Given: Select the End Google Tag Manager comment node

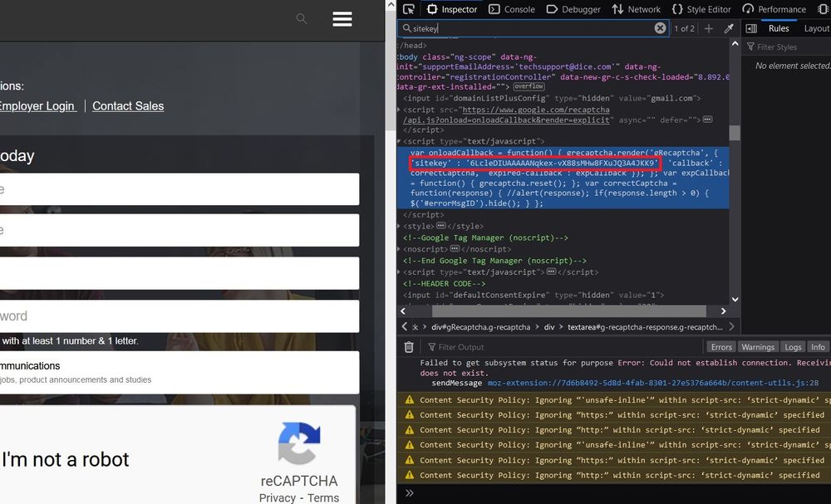Looking at the screenshot, I should point(494,261).
